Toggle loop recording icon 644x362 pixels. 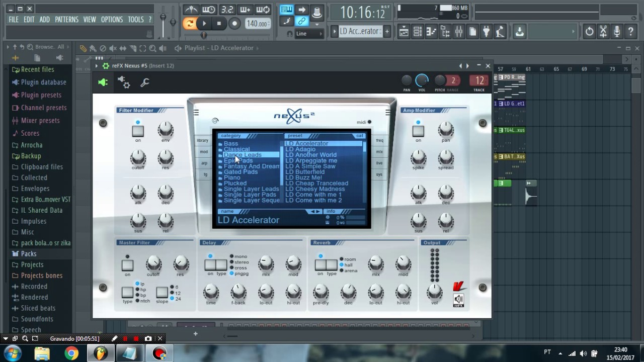click(x=263, y=10)
